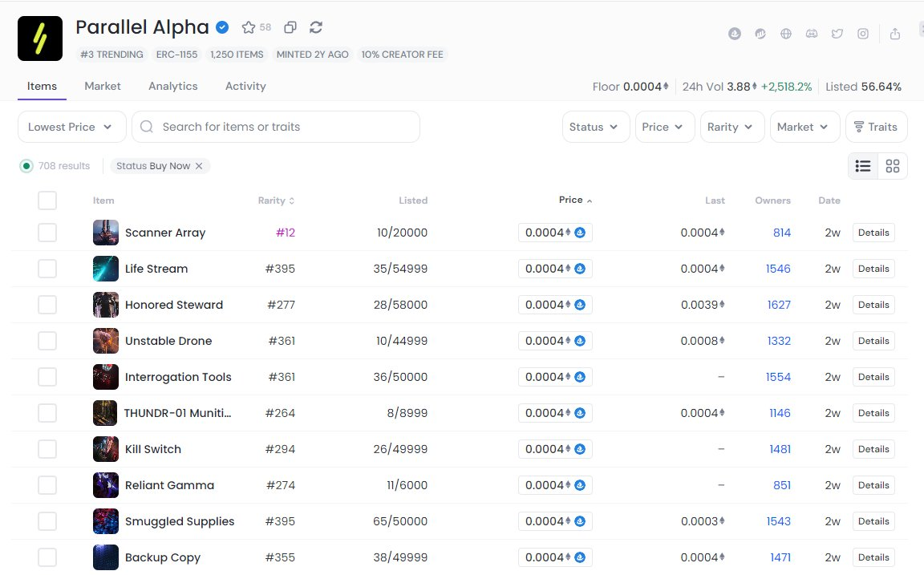
Task: Open the Activity tab
Action: 245,86
